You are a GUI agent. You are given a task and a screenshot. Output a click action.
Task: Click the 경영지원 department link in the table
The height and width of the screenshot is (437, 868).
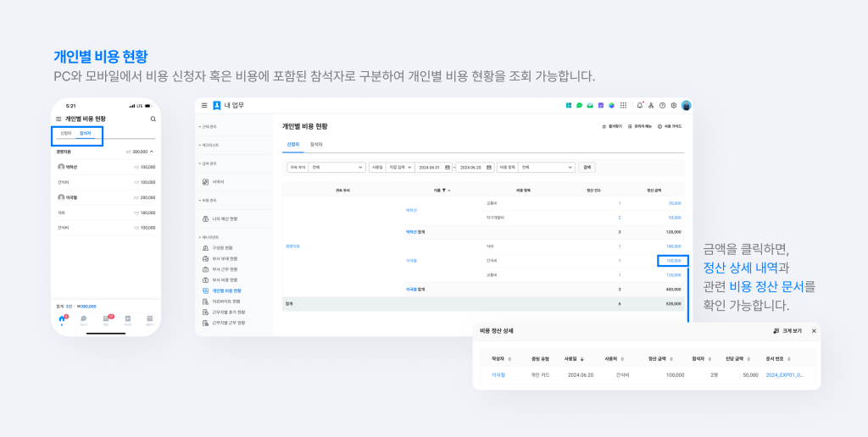[292, 246]
